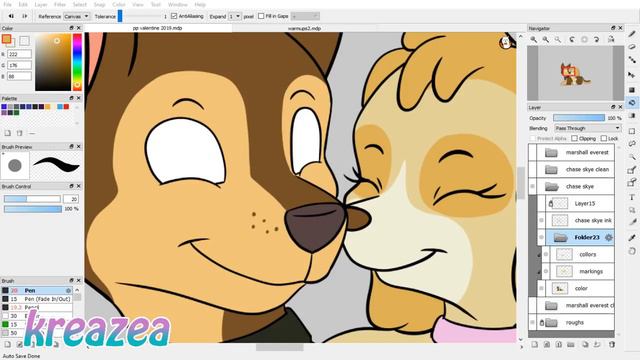Screen dimensions: 640x360
Task: Collapse the chase skye folder icon
Action: (x=551, y=187)
